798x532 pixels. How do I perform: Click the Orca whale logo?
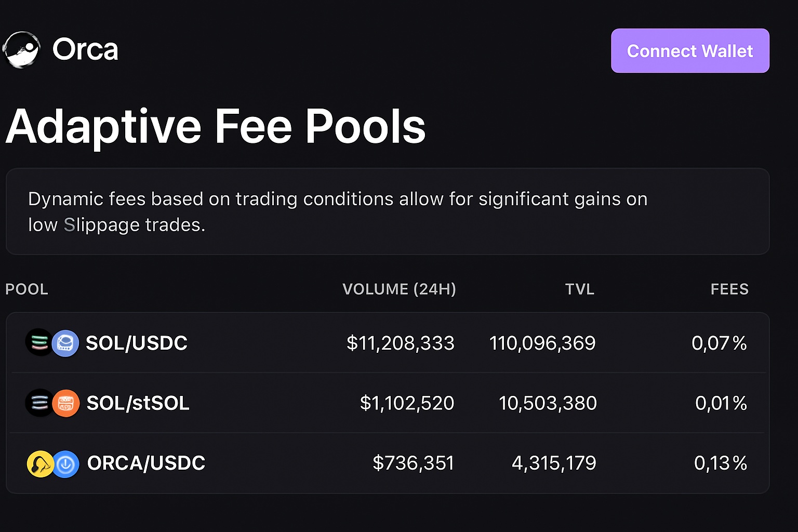coord(21,50)
